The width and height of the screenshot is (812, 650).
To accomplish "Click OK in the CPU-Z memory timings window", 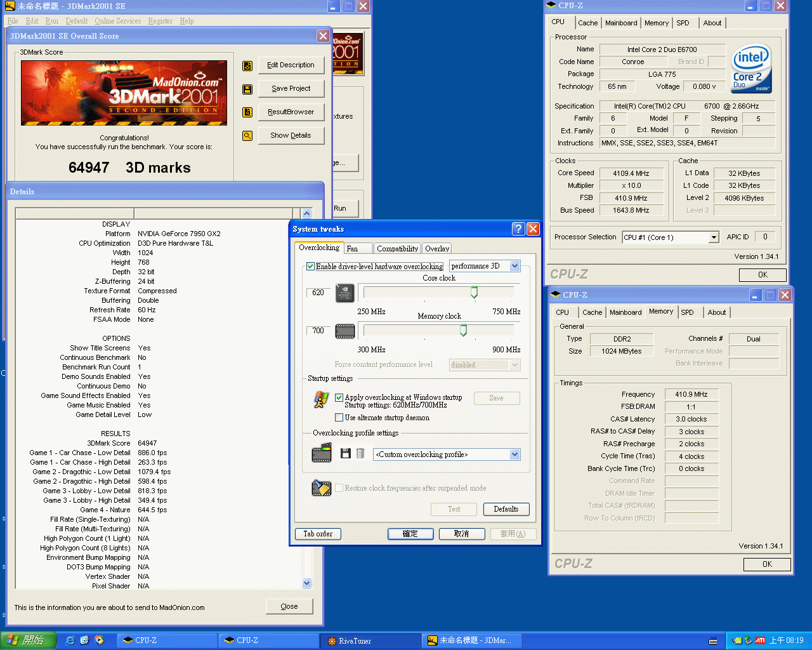I will click(x=768, y=564).
